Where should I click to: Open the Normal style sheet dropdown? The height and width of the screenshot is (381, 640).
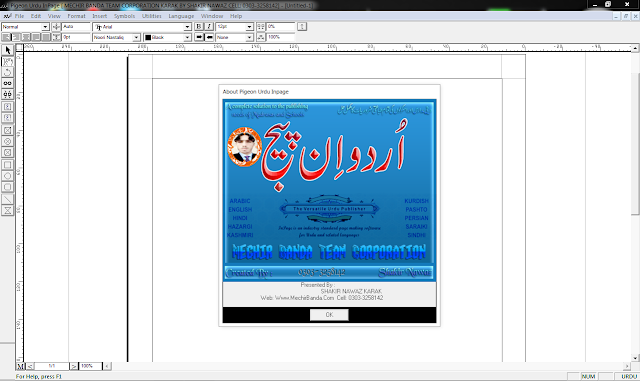[x=45, y=27]
